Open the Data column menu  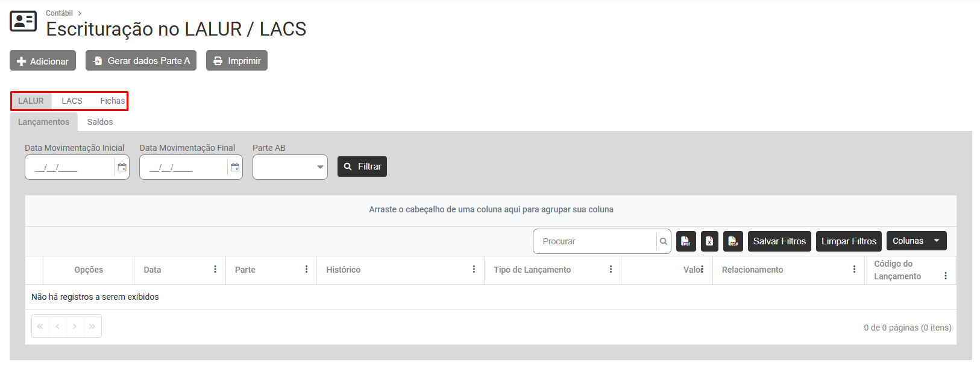pyautogui.click(x=215, y=270)
